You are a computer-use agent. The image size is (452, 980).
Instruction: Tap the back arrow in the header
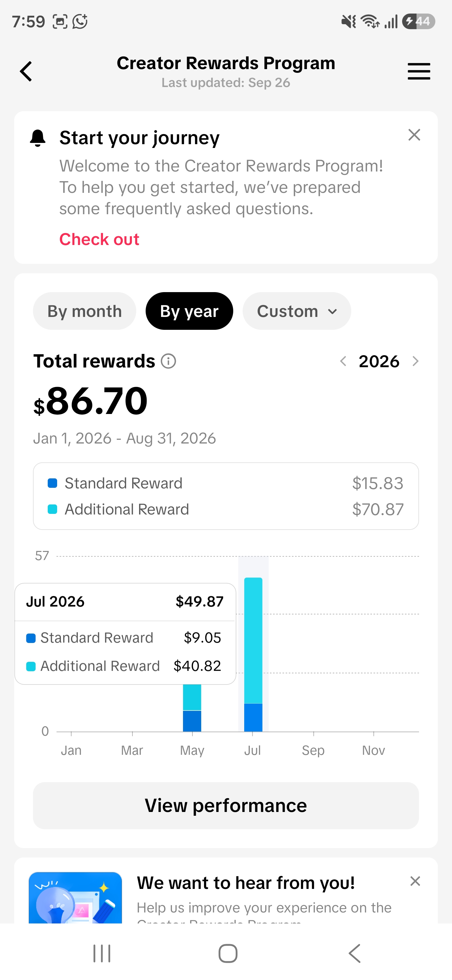(26, 71)
